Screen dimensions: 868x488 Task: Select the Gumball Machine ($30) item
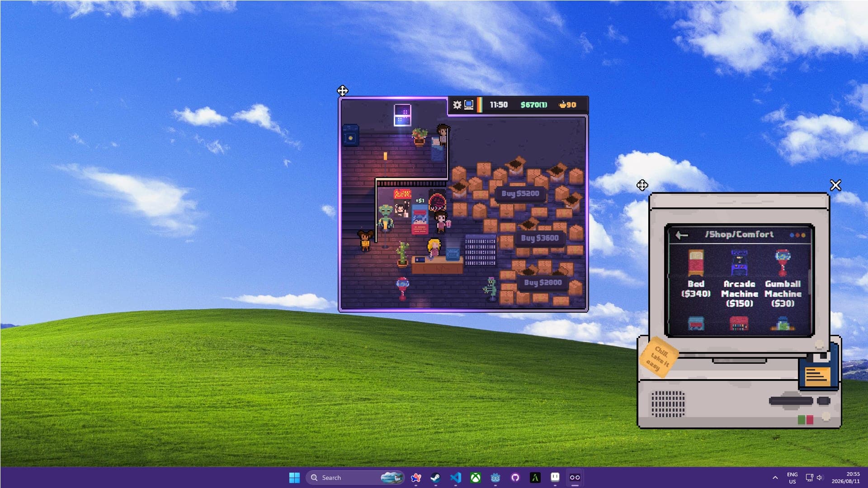click(783, 278)
